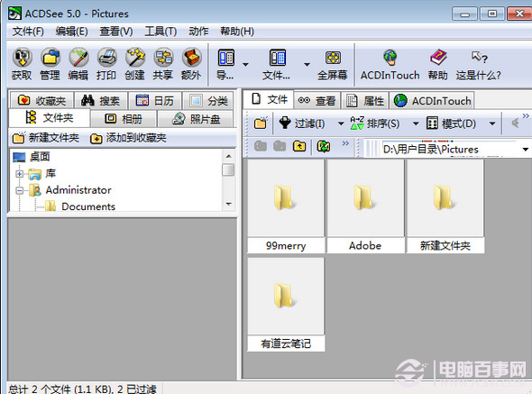The height and width of the screenshot is (394, 532).
Task: Go up one folder level icon
Action: click(299, 146)
